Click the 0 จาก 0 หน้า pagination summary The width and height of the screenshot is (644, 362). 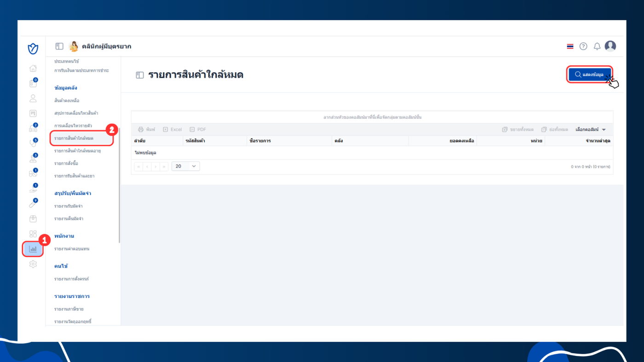[x=591, y=167]
